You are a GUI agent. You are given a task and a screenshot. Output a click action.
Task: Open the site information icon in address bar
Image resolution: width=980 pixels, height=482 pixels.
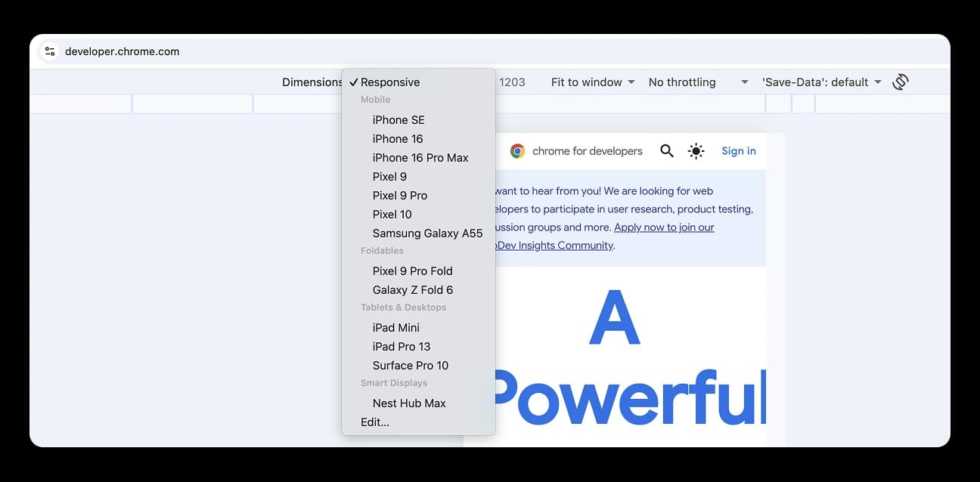click(50, 51)
